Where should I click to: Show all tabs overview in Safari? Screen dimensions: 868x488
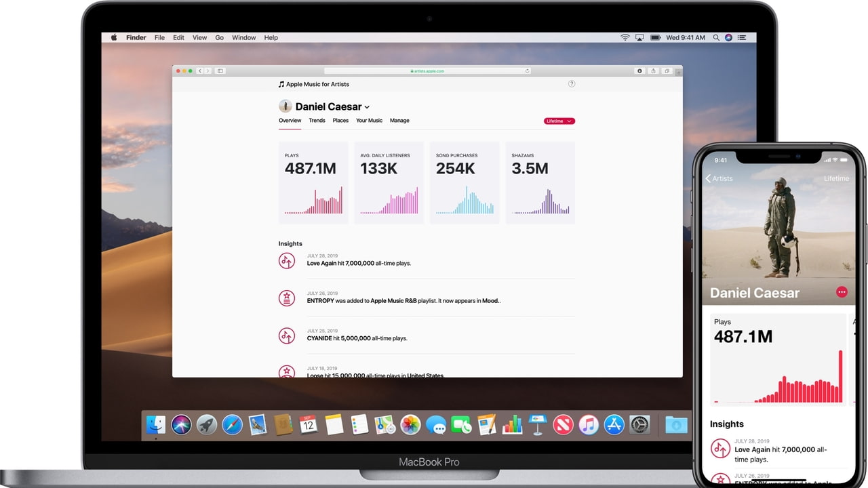[x=667, y=70]
